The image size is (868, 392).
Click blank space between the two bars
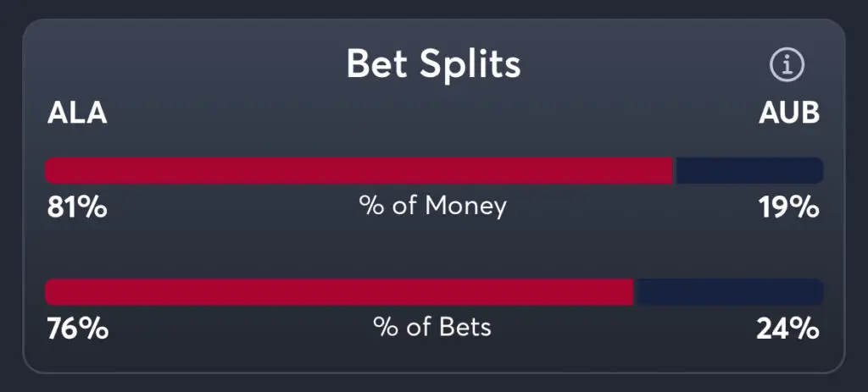433,250
